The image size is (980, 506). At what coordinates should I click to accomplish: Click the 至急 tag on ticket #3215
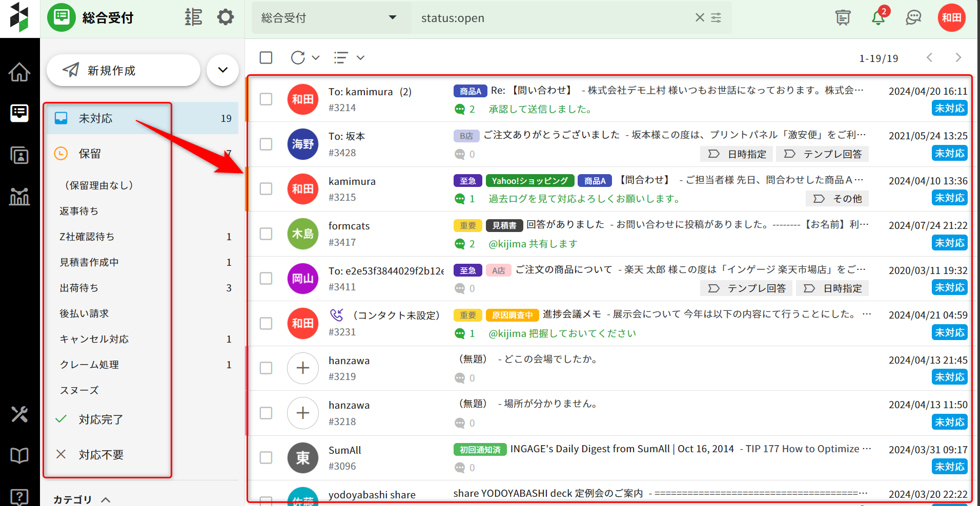point(467,181)
